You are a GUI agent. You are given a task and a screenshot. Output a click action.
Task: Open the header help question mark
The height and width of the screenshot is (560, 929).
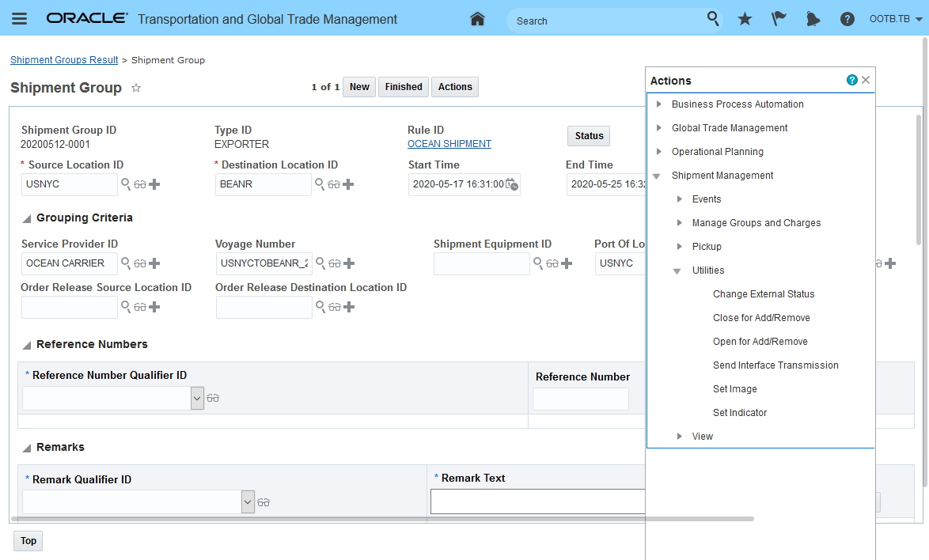(847, 19)
